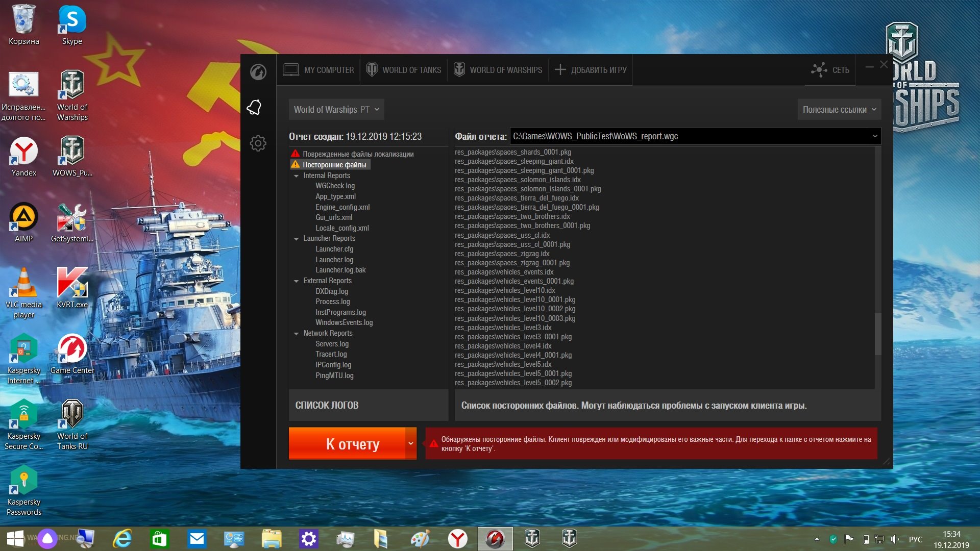Open Gui_urls.xml in the tree

(x=334, y=217)
